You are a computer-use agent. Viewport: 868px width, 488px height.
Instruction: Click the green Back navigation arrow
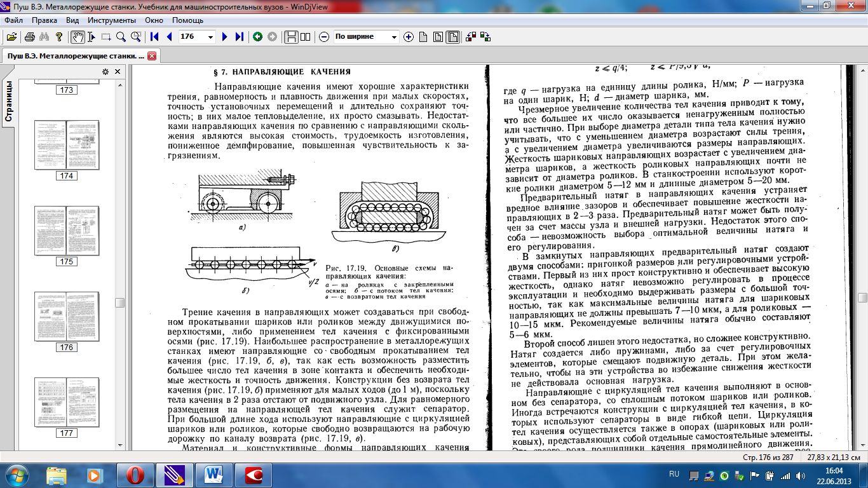click(x=257, y=37)
